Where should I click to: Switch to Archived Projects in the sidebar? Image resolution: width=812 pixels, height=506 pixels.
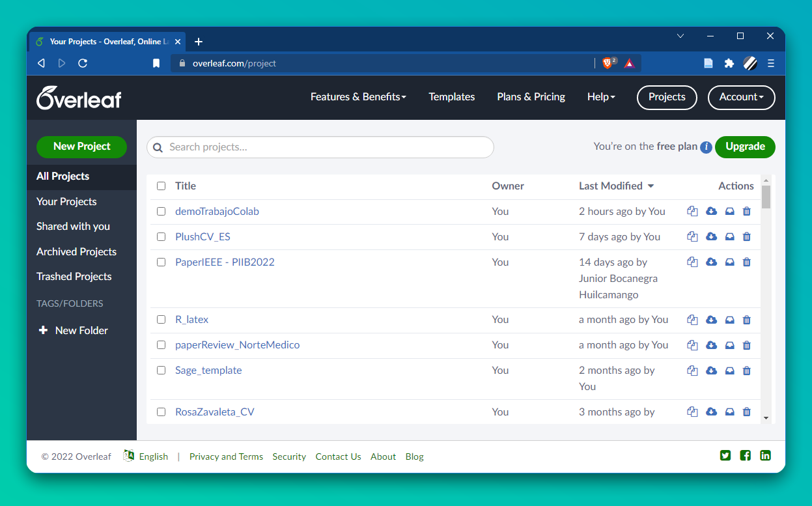click(76, 251)
